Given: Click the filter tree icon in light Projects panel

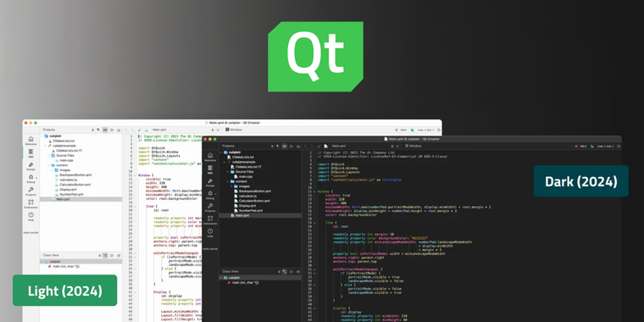Looking at the screenshot, I should pyautogui.click(x=98, y=130).
